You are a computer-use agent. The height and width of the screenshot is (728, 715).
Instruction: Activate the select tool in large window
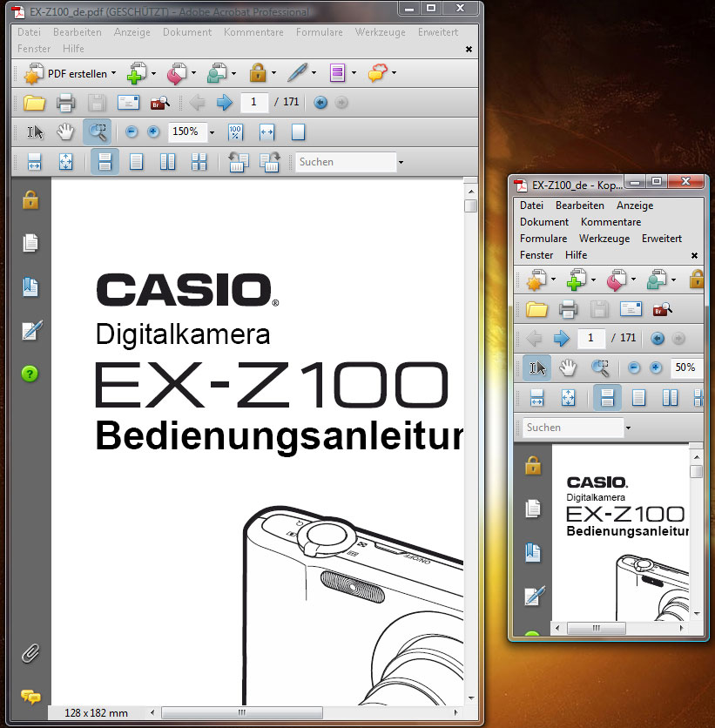tap(35, 132)
